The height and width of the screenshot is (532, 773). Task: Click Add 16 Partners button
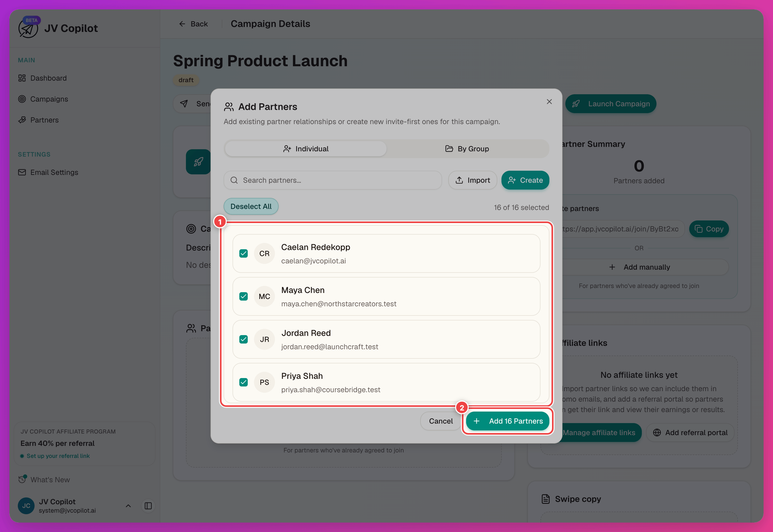click(x=508, y=421)
